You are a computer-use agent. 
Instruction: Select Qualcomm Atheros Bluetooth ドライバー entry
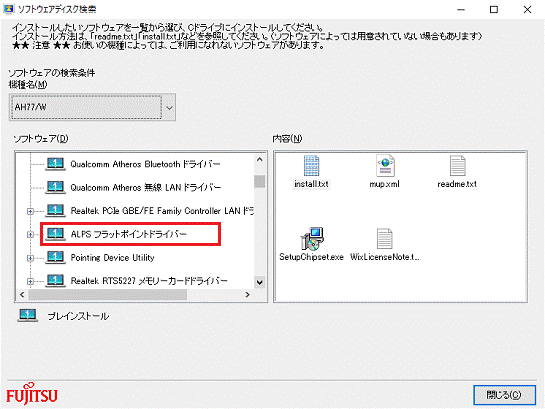click(x=145, y=164)
